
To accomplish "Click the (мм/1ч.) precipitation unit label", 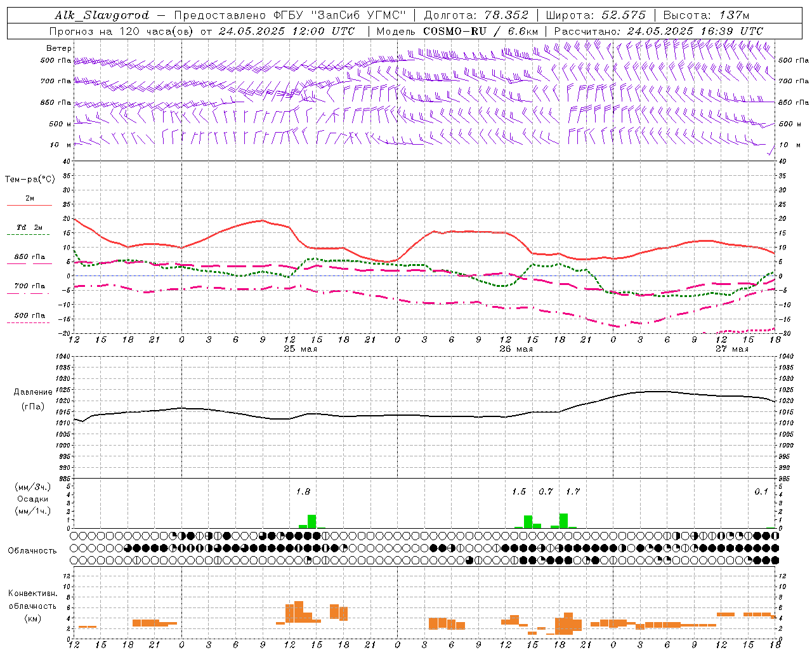I will pyautogui.click(x=33, y=510).
